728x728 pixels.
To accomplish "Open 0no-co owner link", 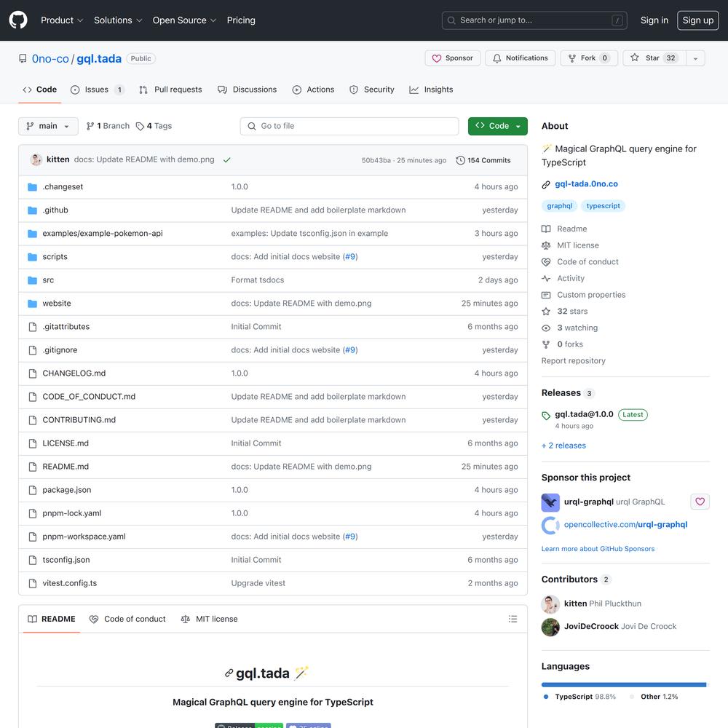I will (50, 59).
